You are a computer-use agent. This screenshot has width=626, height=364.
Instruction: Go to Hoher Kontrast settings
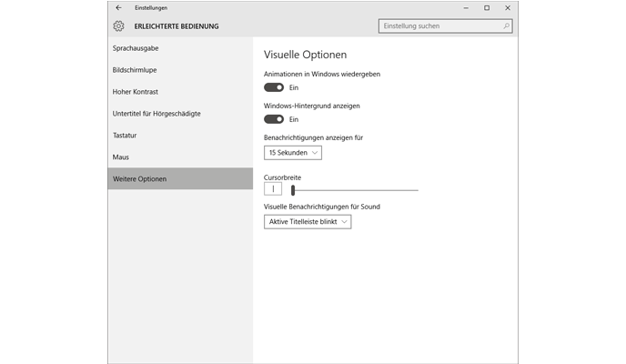click(x=136, y=92)
